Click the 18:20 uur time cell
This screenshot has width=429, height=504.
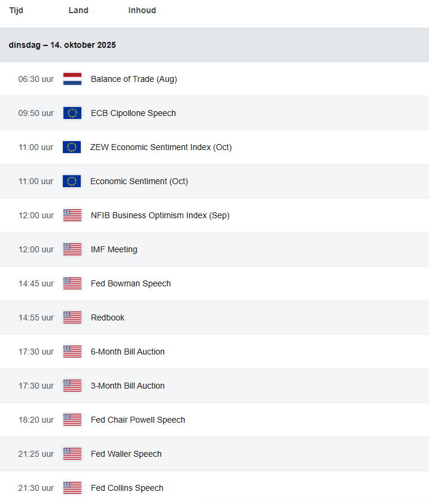(x=36, y=420)
